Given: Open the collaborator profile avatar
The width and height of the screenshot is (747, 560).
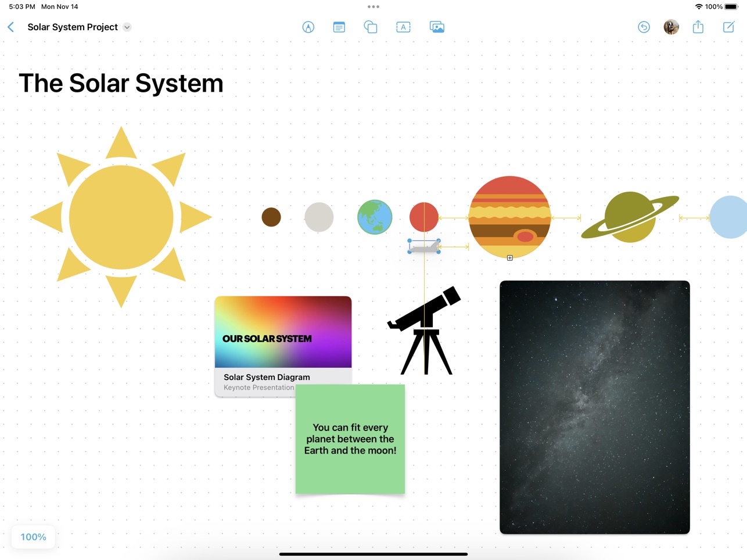Looking at the screenshot, I should pyautogui.click(x=671, y=27).
